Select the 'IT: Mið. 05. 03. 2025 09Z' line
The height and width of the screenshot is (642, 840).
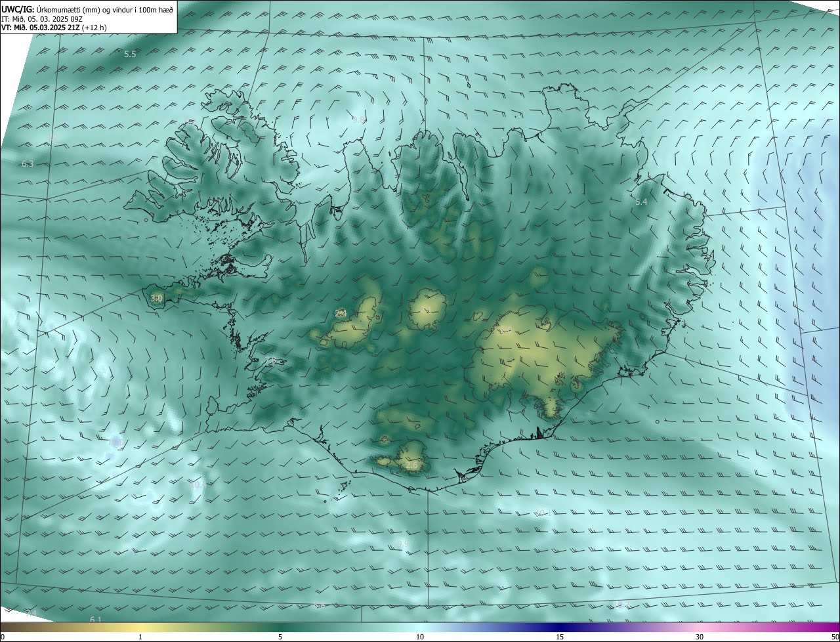click(42, 19)
